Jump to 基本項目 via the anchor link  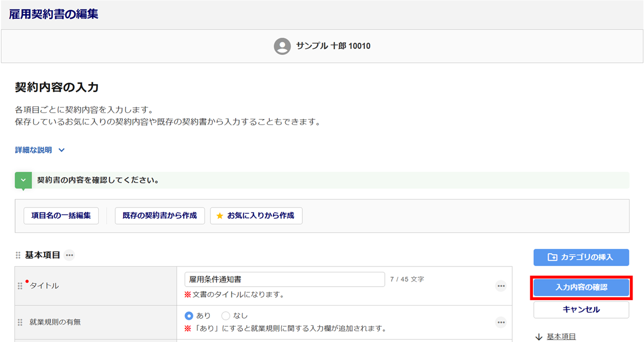click(x=561, y=336)
